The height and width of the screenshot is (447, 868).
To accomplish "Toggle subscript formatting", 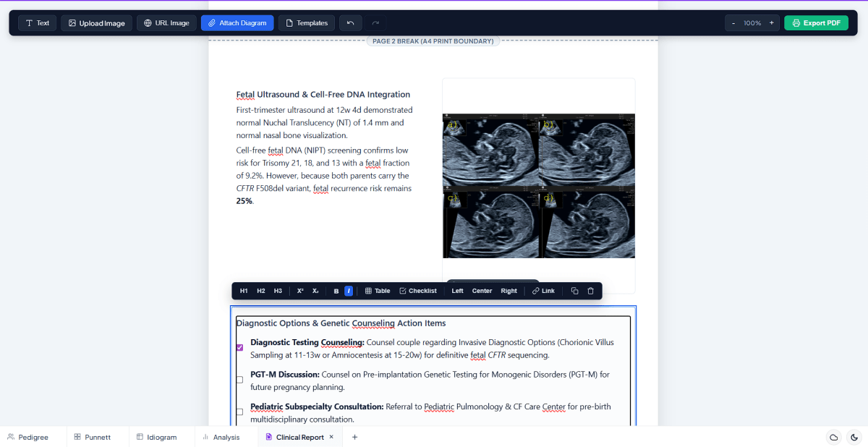I will pos(315,291).
